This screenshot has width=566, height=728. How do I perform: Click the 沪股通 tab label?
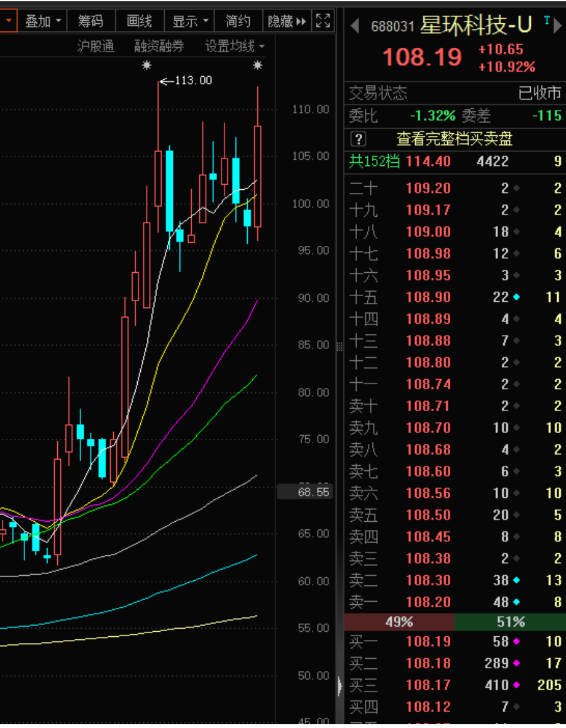click(96, 46)
